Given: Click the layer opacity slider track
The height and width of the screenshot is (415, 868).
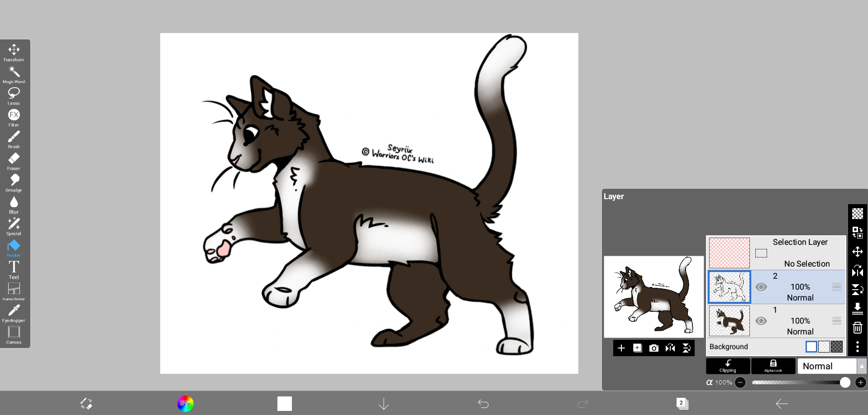Looking at the screenshot, I should click(x=801, y=382).
